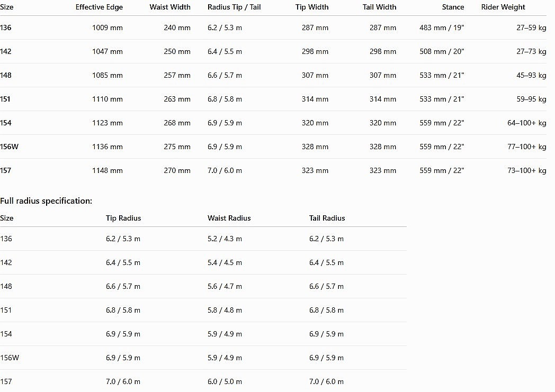Click the Radius Tip / Tail header
This screenshot has width=555, height=392.
pyautogui.click(x=234, y=7)
